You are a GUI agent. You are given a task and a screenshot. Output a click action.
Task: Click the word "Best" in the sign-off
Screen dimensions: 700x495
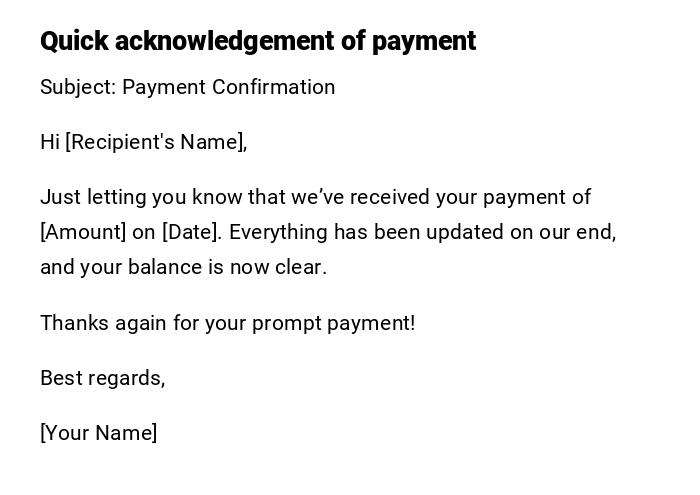coord(60,378)
